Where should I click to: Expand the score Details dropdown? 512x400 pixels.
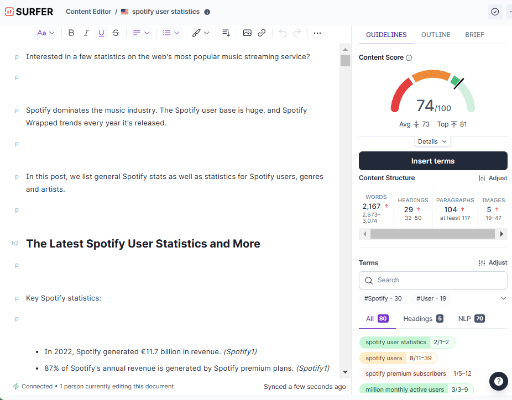[x=432, y=142]
